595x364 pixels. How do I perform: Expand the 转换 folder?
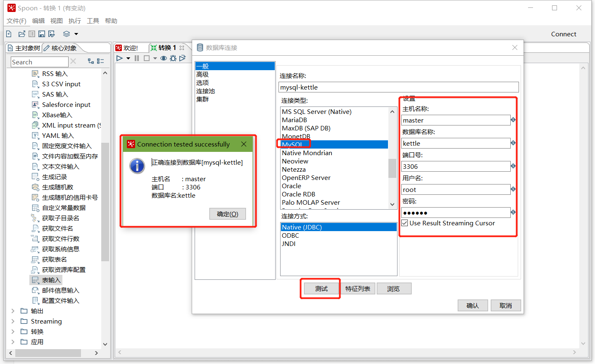[x=13, y=332]
